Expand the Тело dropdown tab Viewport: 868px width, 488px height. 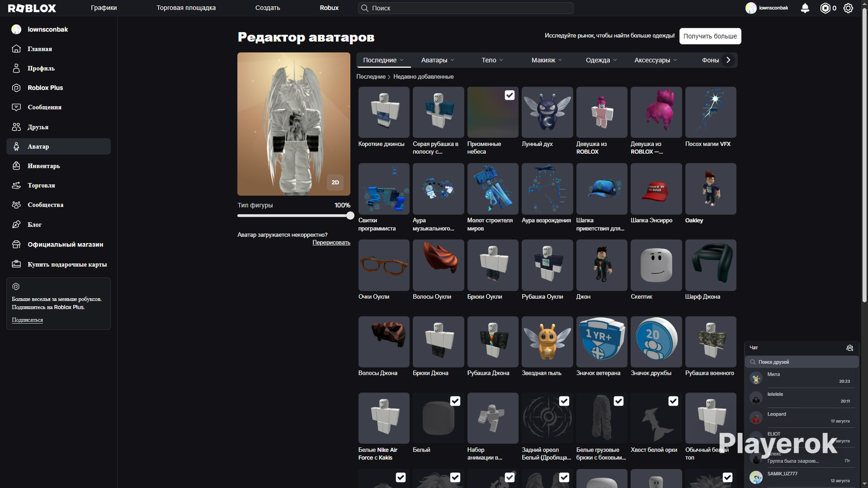(x=492, y=60)
